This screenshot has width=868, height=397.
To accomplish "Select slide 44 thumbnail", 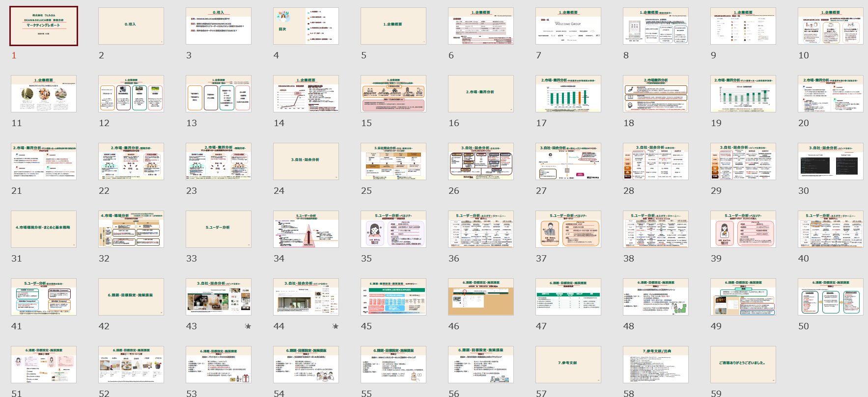I will (x=306, y=297).
